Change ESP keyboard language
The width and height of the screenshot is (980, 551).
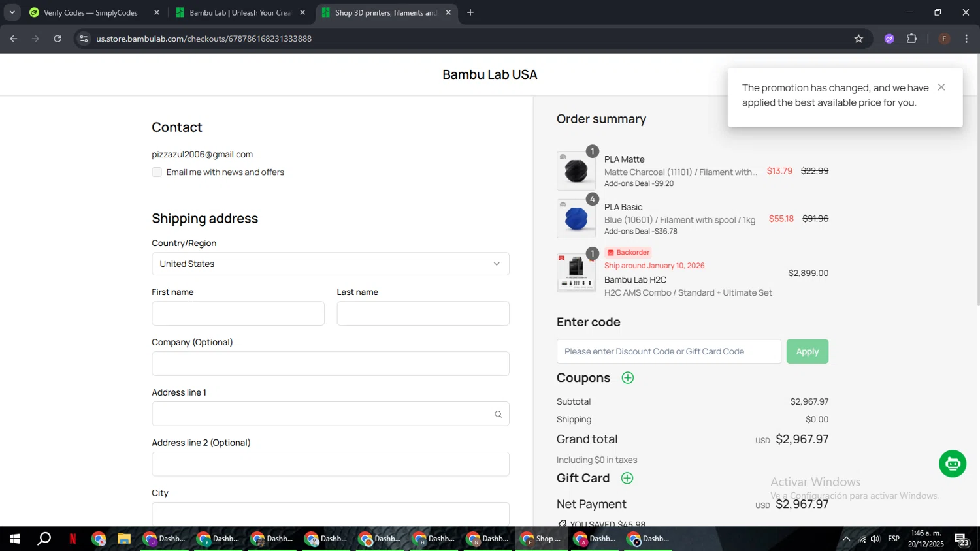[x=894, y=539]
